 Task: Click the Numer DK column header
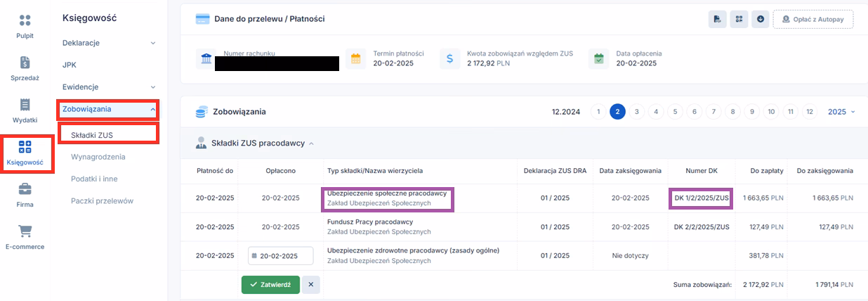702,171
